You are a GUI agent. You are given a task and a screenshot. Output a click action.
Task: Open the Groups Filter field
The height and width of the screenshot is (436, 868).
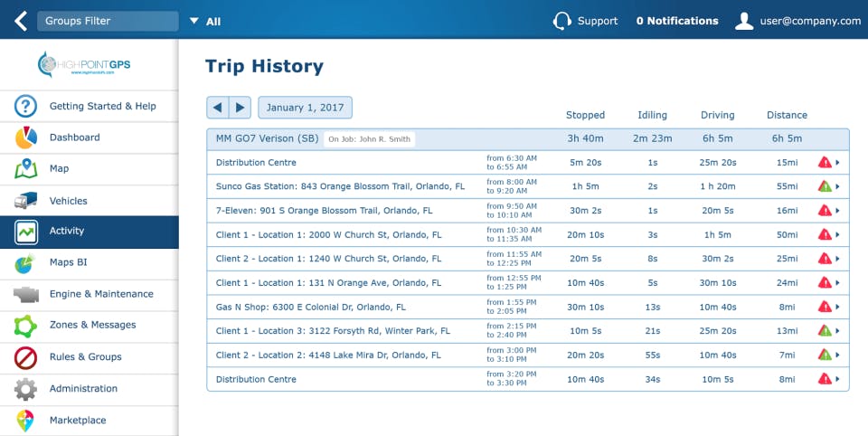coord(108,21)
